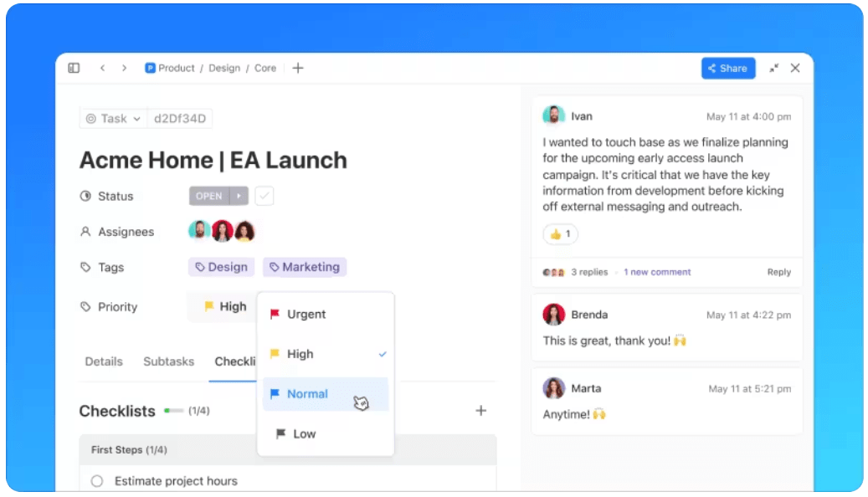The image size is (868, 497).
Task: Choose Low priority from the menu
Action: [x=326, y=433]
